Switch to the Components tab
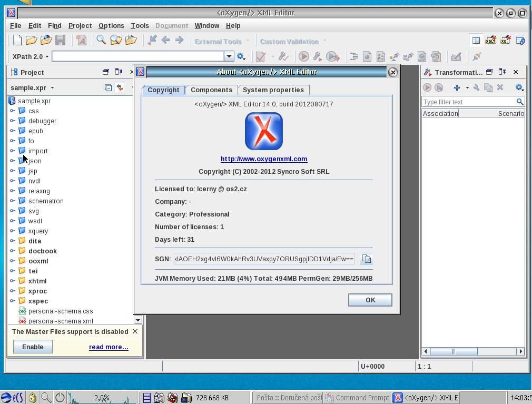The image size is (532, 404). click(x=211, y=90)
